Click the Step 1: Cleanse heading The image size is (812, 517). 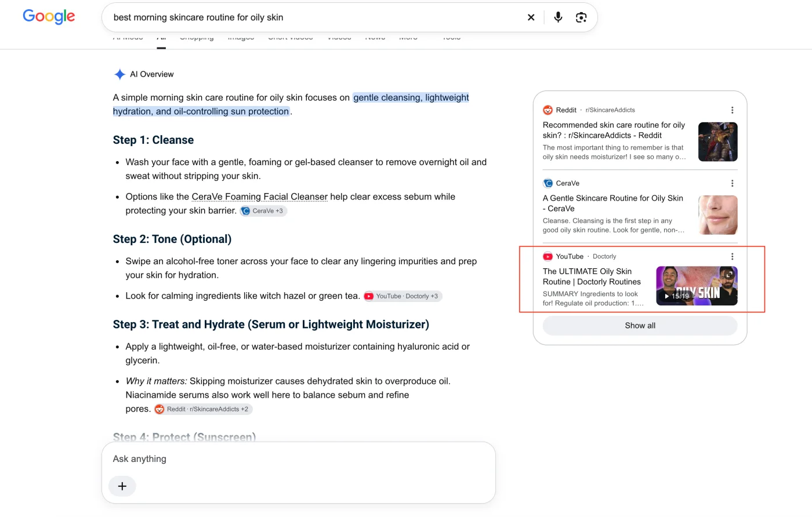pyautogui.click(x=153, y=140)
